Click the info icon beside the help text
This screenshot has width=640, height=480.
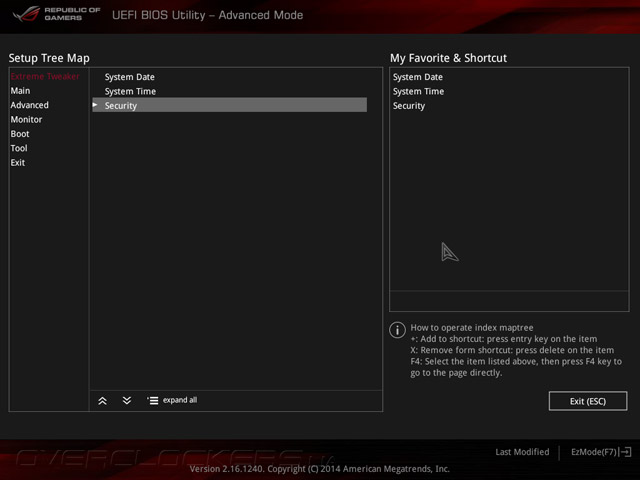click(x=397, y=330)
